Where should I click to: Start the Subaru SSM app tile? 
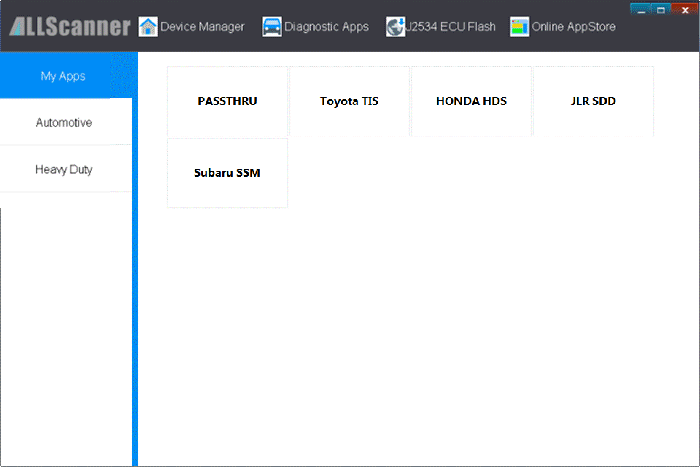tap(227, 173)
